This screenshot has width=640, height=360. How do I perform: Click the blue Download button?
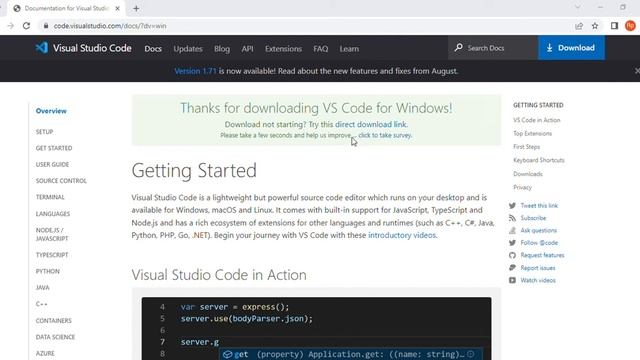click(x=571, y=48)
